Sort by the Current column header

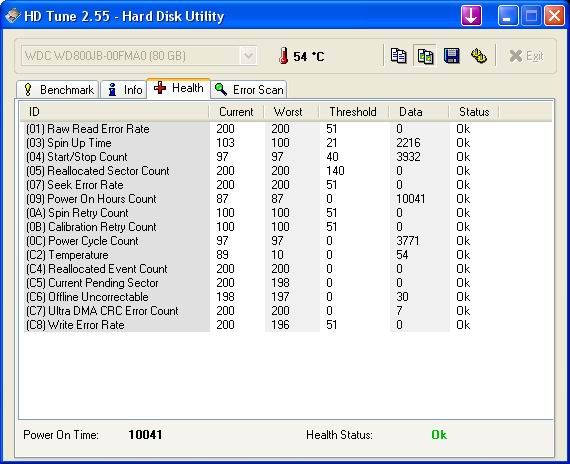[236, 112]
